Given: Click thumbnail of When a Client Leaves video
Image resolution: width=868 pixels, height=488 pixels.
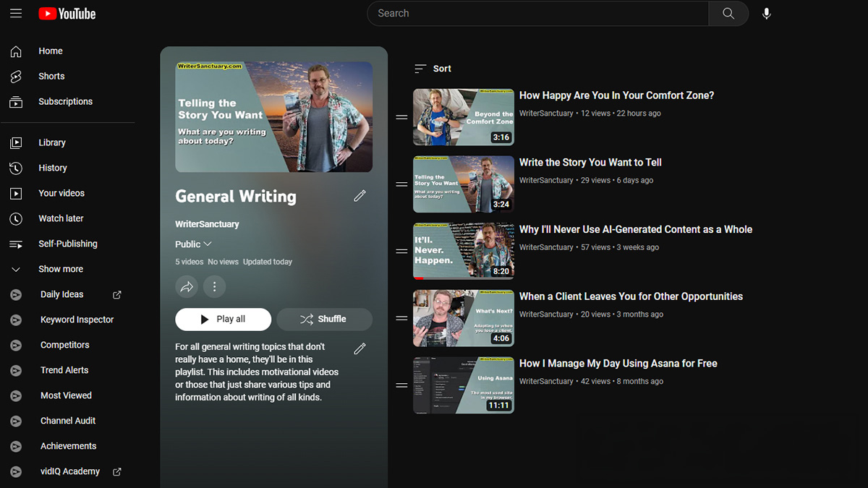Looking at the screenshot, I should click(x=464, y=319).
